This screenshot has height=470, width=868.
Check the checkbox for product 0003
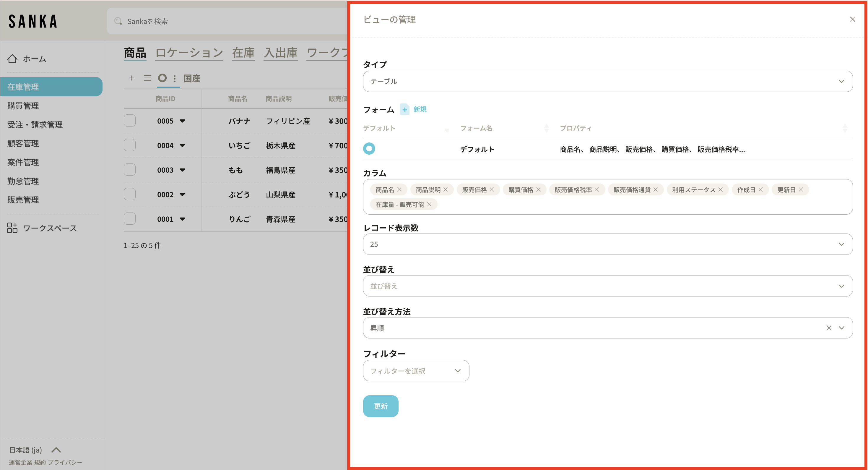coord(130,170)
